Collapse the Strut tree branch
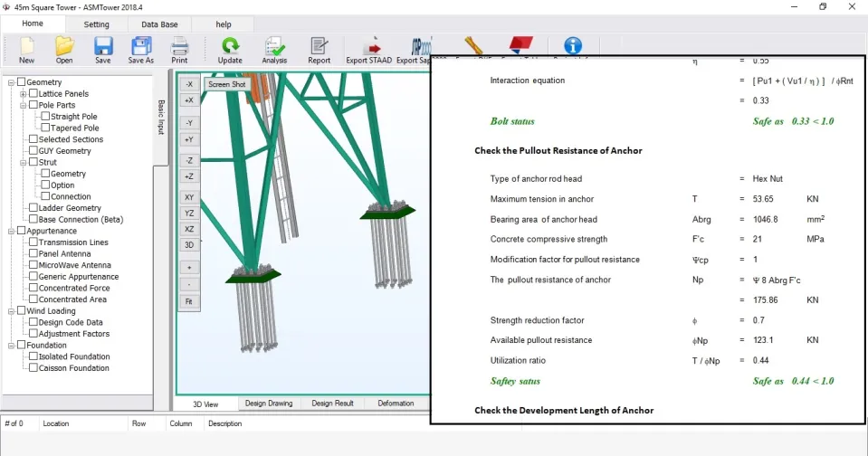This screenshot has height=456, width=868. (x=23, y=163)
